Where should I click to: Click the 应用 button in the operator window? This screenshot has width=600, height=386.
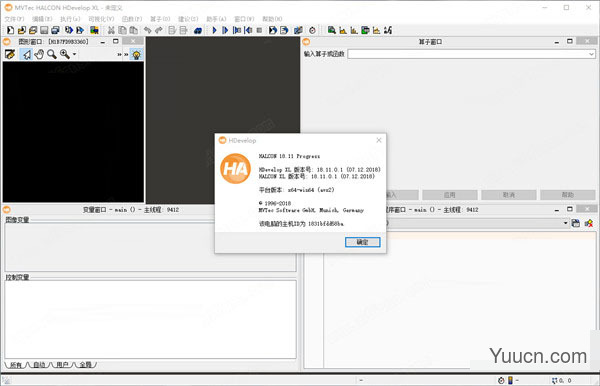pos(450,195)
